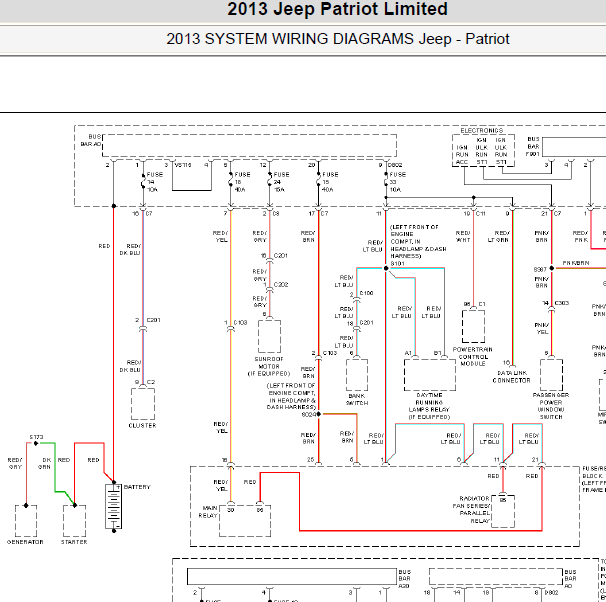Click the '2013 Jeep Patriot Limited' title
The image size is (606, 602).
point(337,9)
